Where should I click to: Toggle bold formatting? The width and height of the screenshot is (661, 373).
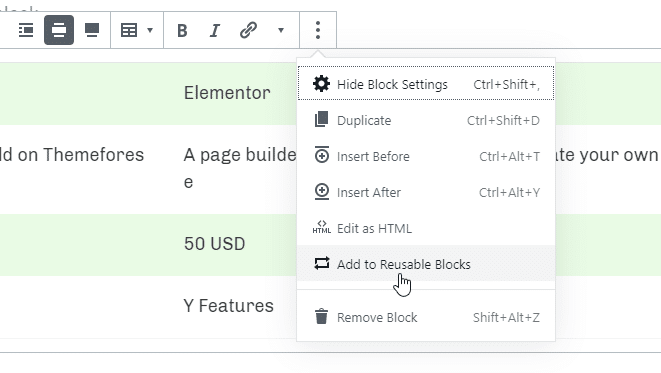coord(182,30)
